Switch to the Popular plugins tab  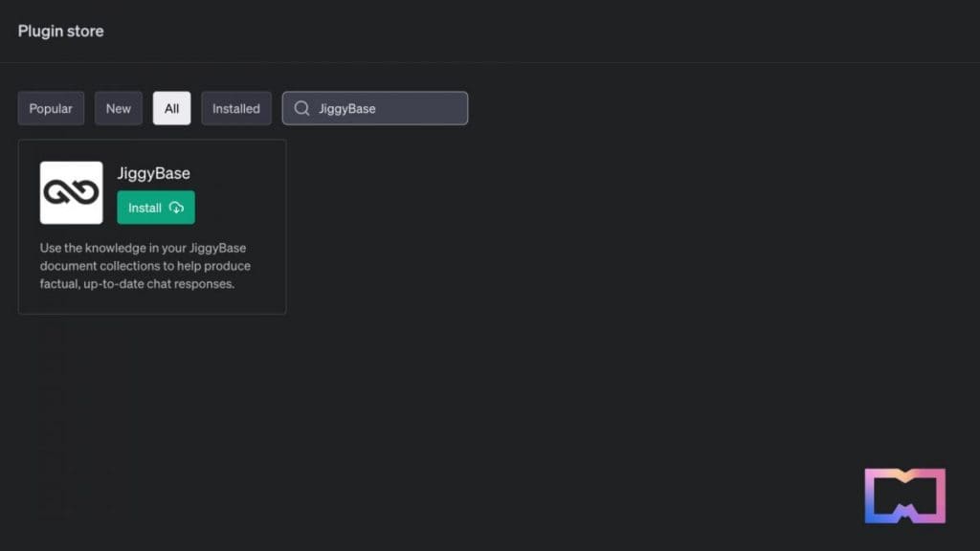tap(51, 109)
